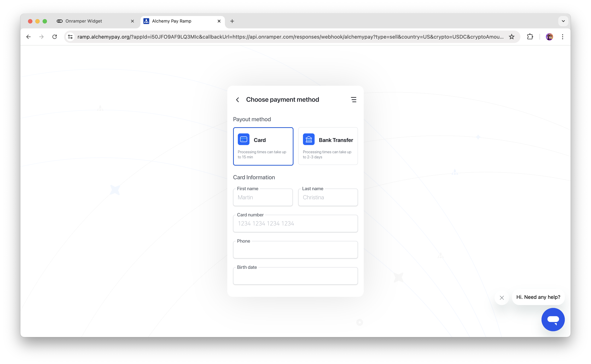Open the blue chat support bubble
Image resolution: width=591 pixels, height=364 pixels.
coord(553,319)
